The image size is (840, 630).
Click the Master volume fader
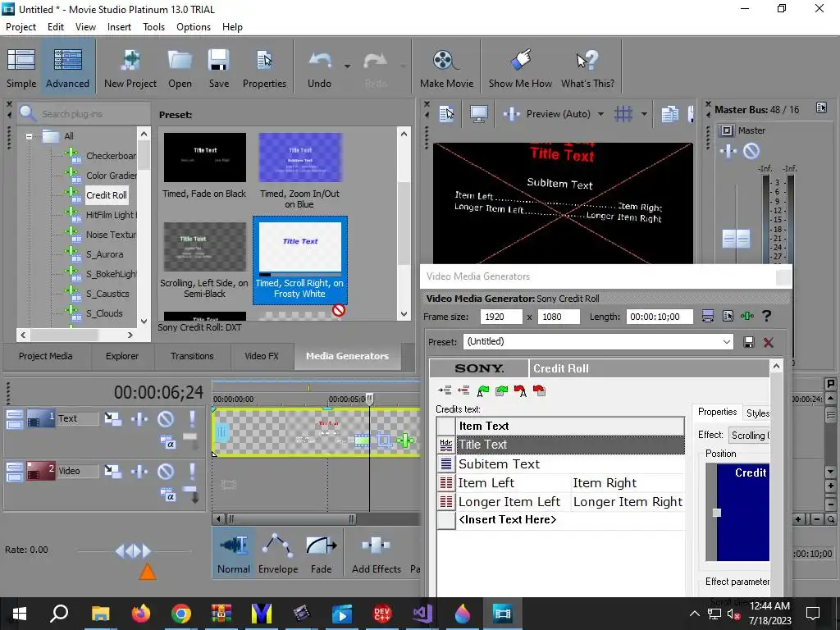point(736,239)
